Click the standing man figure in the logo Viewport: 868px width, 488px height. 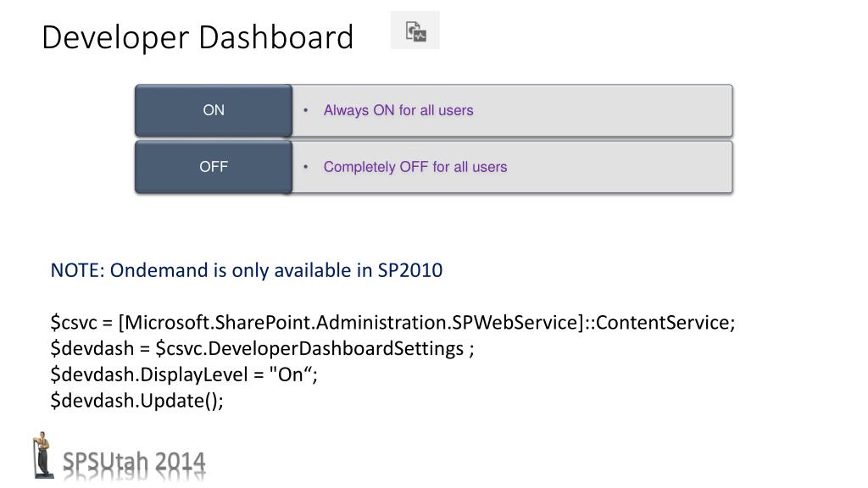42,455
